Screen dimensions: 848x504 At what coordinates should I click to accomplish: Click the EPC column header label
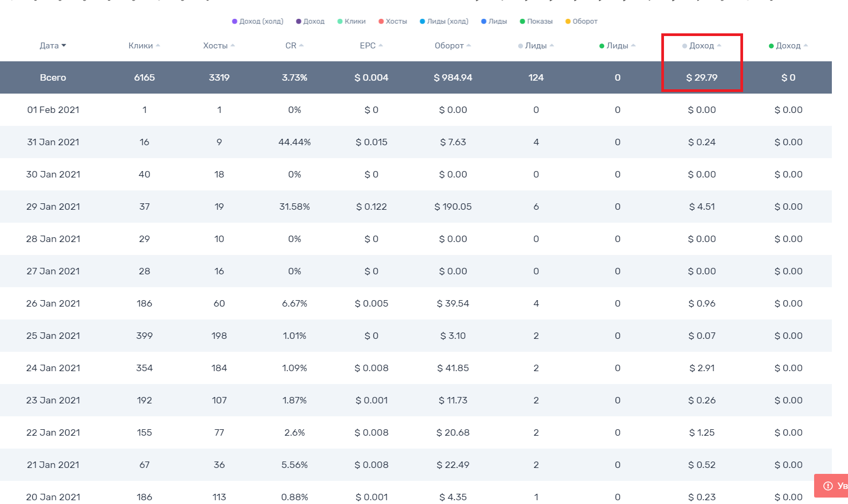[368, 46]
